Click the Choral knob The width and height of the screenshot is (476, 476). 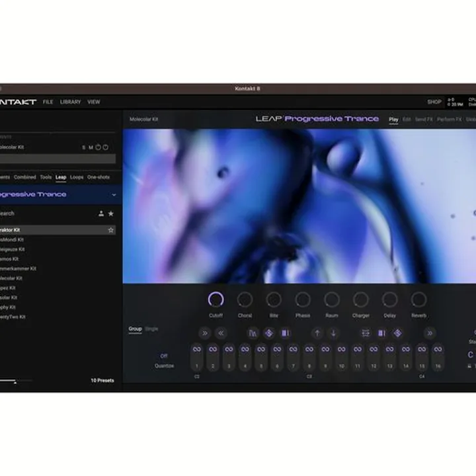point(245,299)
